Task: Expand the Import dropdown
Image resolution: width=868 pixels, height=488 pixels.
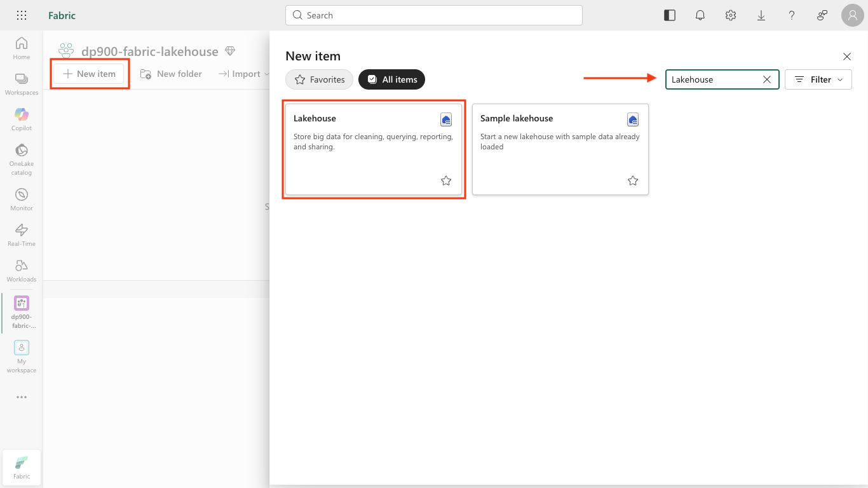Action: (x=245, y=74)
